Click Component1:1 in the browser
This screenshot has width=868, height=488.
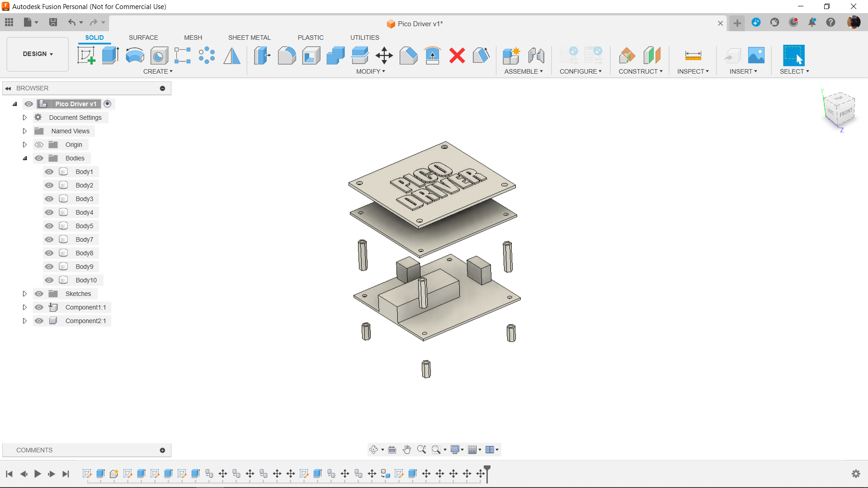85,307
